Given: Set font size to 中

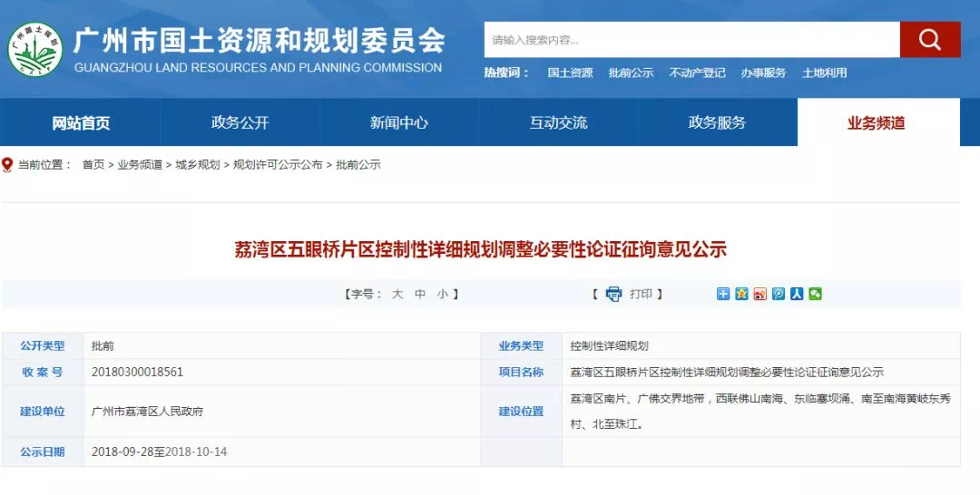Looking at the screenshot, I should click(420, 294).
